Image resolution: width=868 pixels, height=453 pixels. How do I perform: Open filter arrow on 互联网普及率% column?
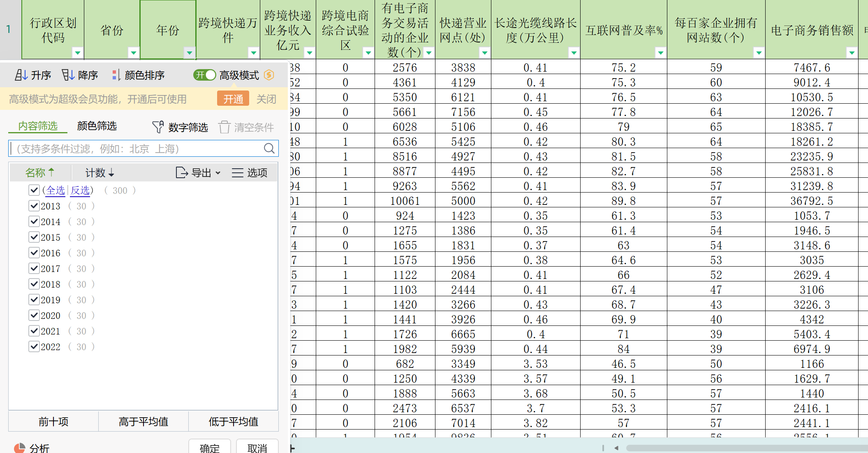[660, 53]
